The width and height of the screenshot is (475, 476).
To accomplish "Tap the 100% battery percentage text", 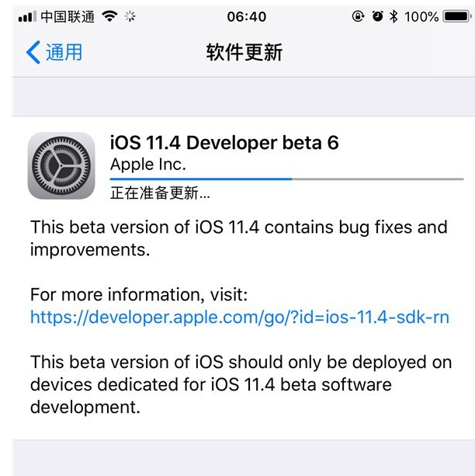I will pos(421,16).
